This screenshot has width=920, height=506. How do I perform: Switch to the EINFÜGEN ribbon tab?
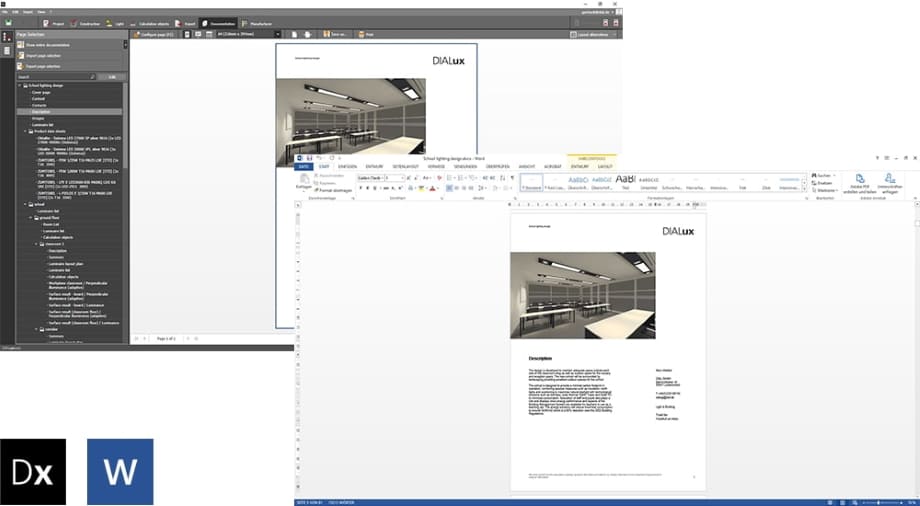pyautogui.click(x=345, y=166)
